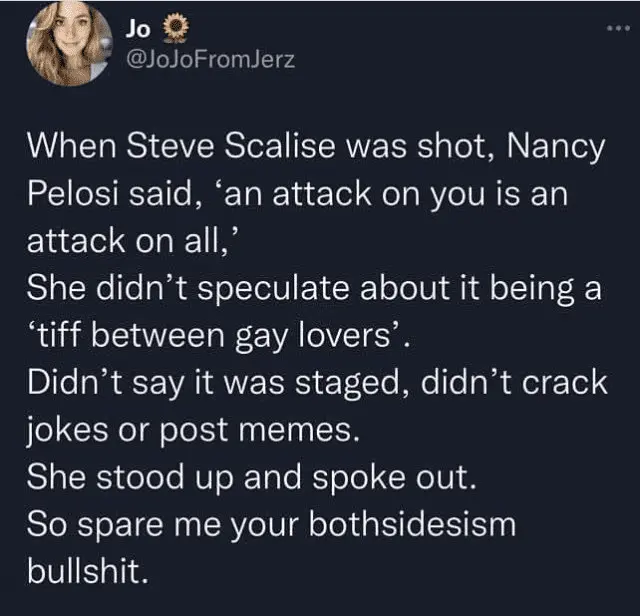
Task: Click the text line "attack on all,"
Action: (x=112, y=240)
